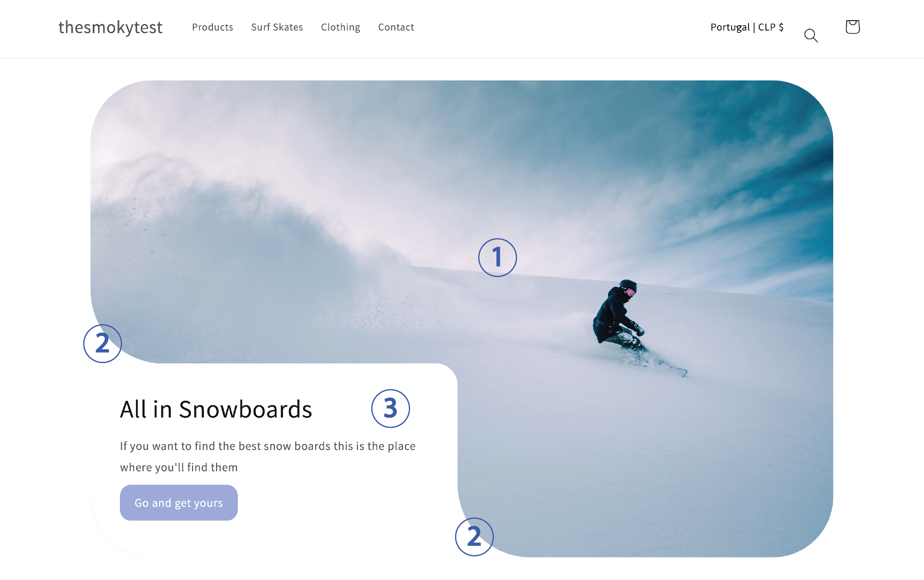Click the circled 3 marker beside heading
The image size is (924, 580).
391,408
